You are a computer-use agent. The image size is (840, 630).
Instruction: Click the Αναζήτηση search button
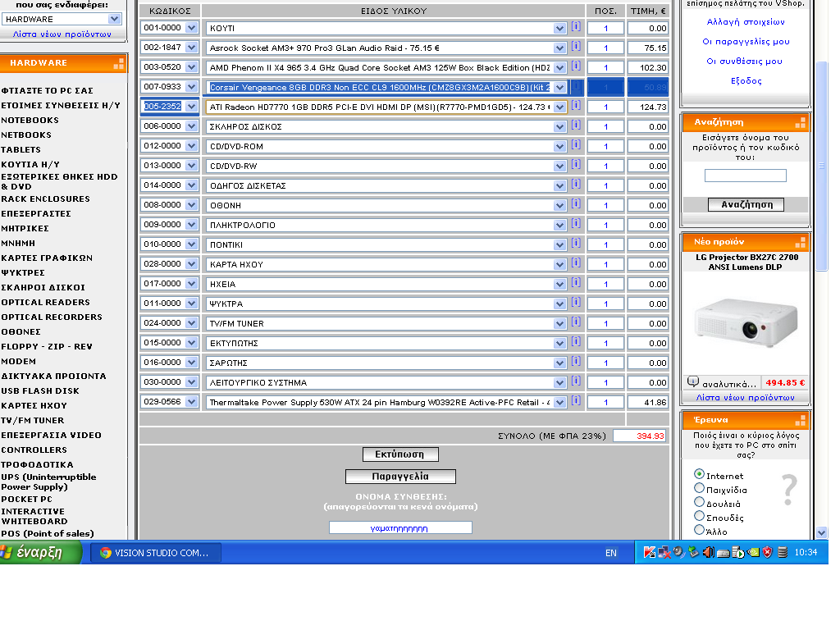click(x=746, y=204)
